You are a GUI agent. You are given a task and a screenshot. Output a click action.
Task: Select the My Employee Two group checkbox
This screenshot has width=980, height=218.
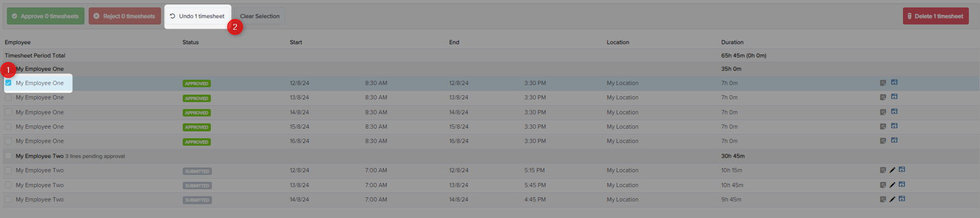[8, 156]
